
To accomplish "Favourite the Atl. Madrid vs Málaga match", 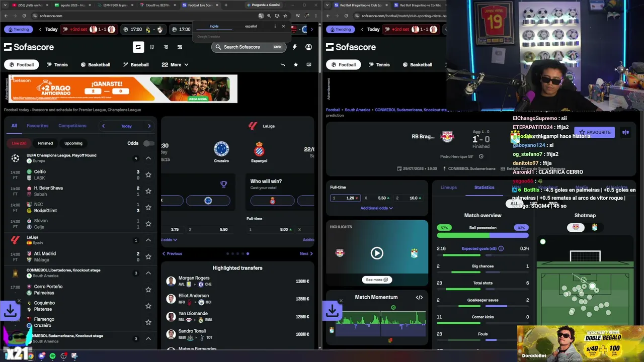I will pos(148,256).
